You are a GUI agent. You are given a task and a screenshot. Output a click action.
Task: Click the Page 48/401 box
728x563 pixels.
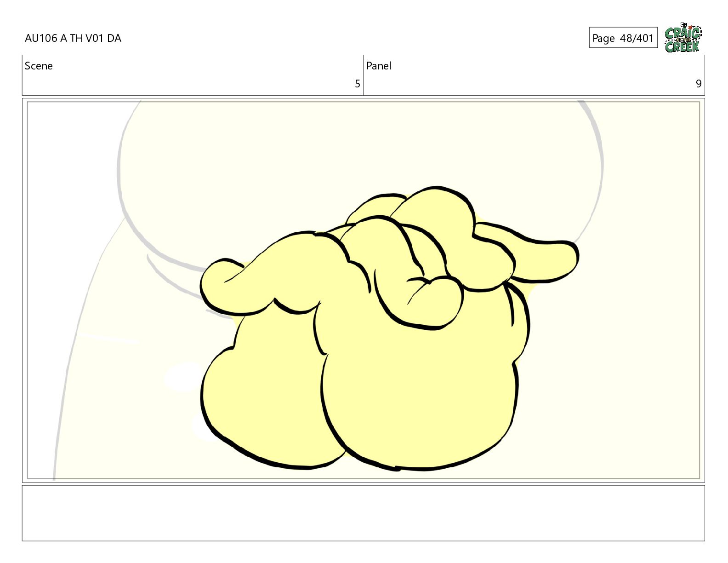click(623, 38)
